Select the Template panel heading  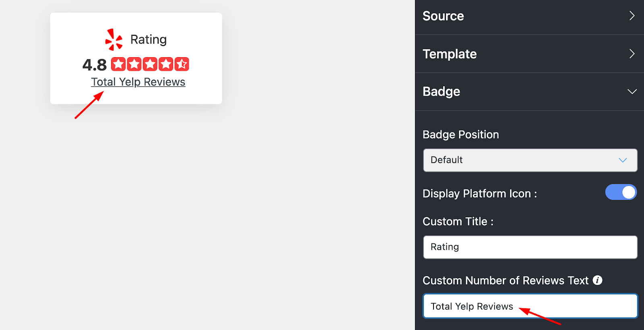point(450,54)
